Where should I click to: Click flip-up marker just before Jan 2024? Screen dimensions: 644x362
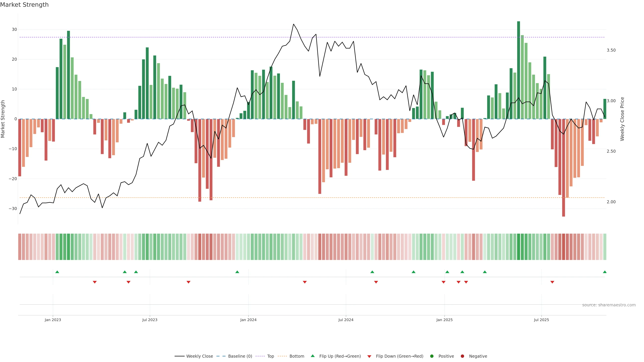(237, 272)
